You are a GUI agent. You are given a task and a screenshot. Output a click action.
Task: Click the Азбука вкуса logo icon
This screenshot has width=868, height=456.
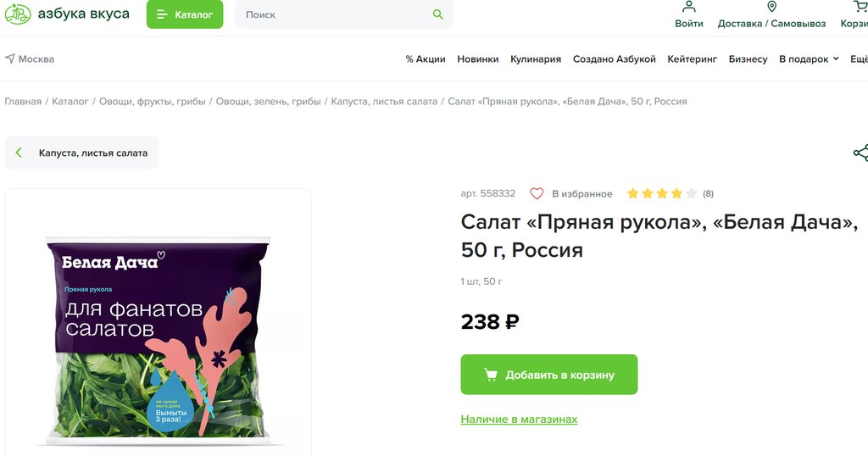tap(18, 14)
